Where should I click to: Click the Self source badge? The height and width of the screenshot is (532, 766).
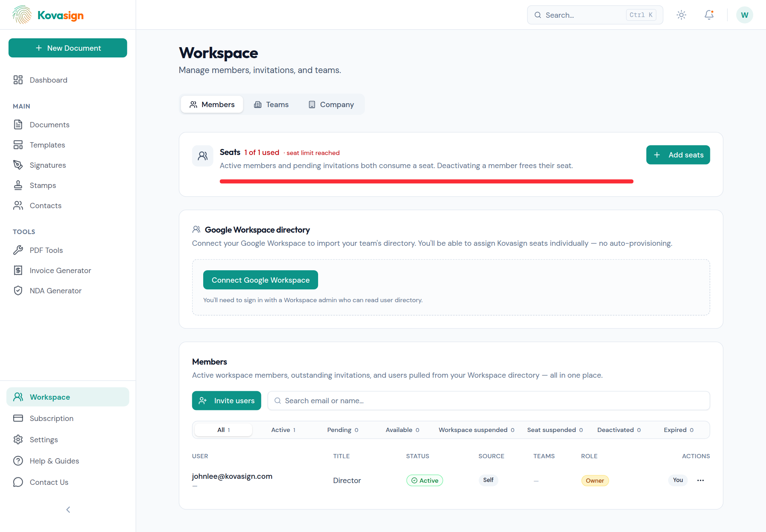[x=488, y=480]
